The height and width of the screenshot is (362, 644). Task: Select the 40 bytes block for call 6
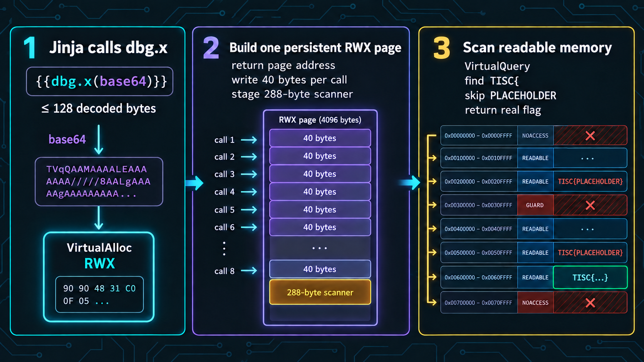[320, 227]
